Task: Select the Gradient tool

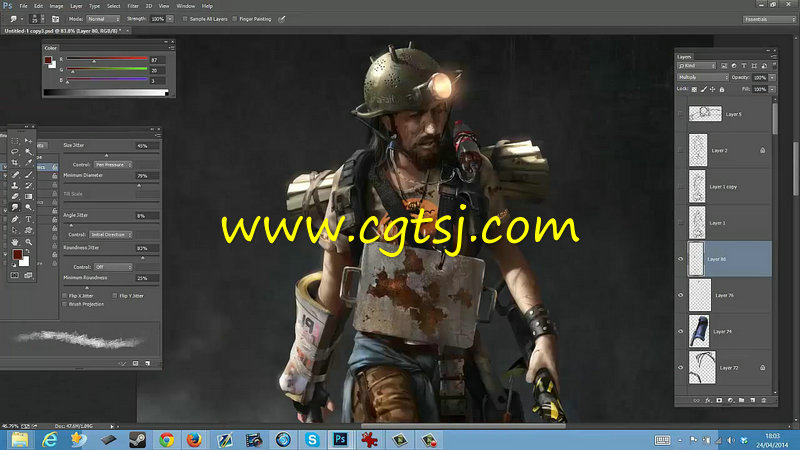Action: pos(29,196)
